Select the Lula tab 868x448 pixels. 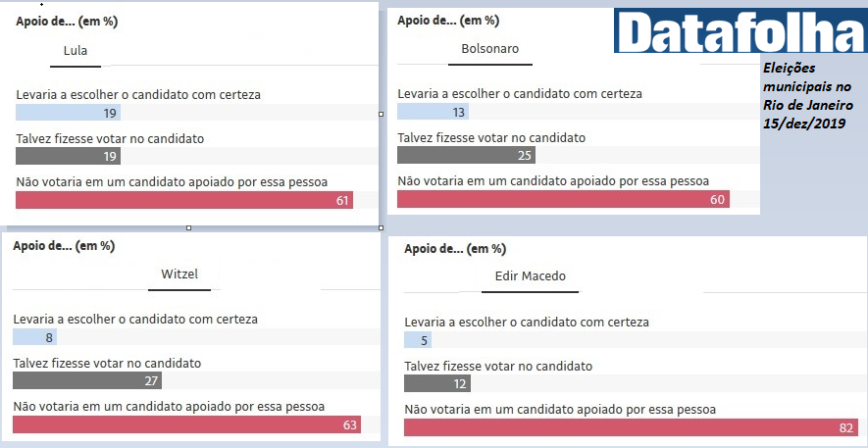coord(76,52)
